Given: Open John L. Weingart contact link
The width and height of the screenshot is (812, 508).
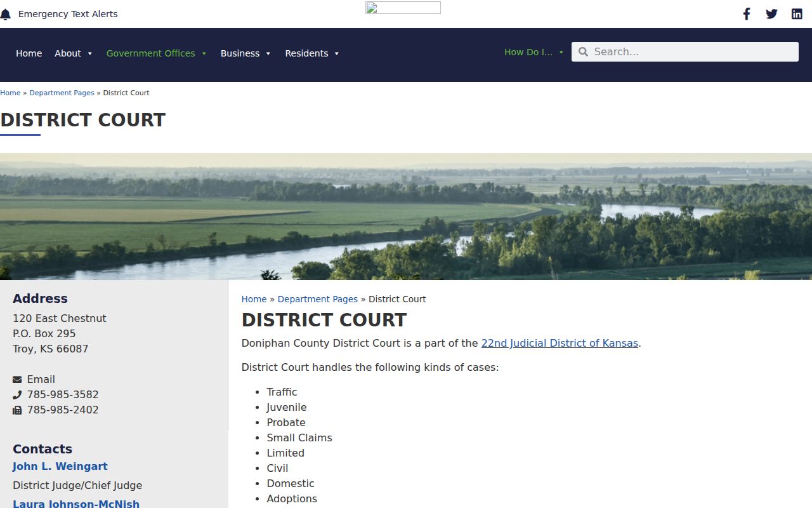Looking at the screenshot, I should (x=60, y=466).
